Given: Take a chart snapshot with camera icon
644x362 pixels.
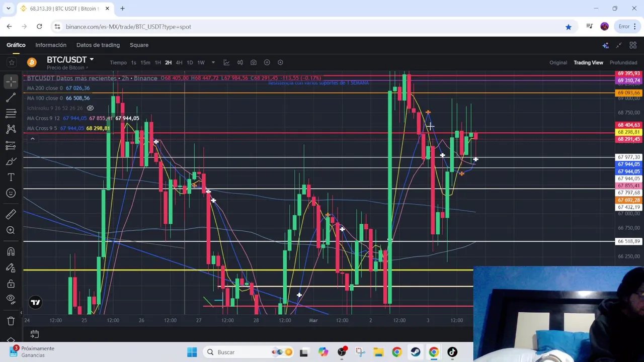Looking at the screenshot, I should tap(254, 62).
